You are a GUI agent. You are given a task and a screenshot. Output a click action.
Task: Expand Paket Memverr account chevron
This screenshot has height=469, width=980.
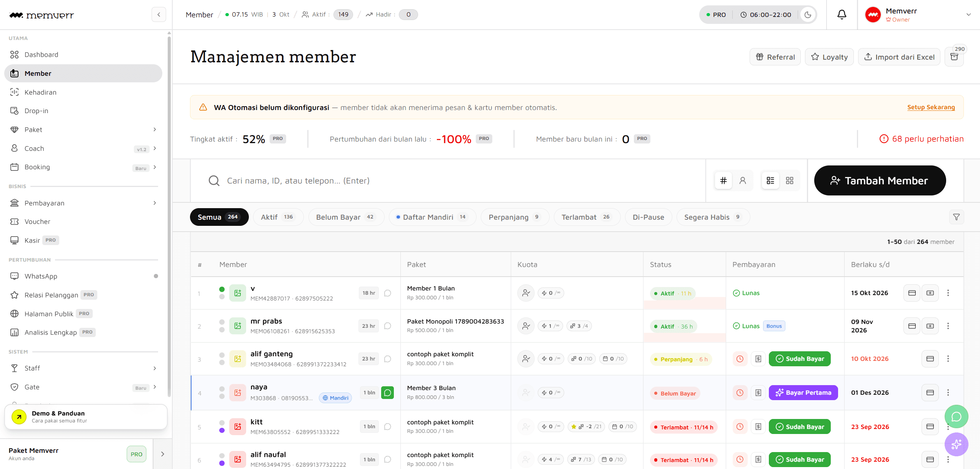coord(163,454)
